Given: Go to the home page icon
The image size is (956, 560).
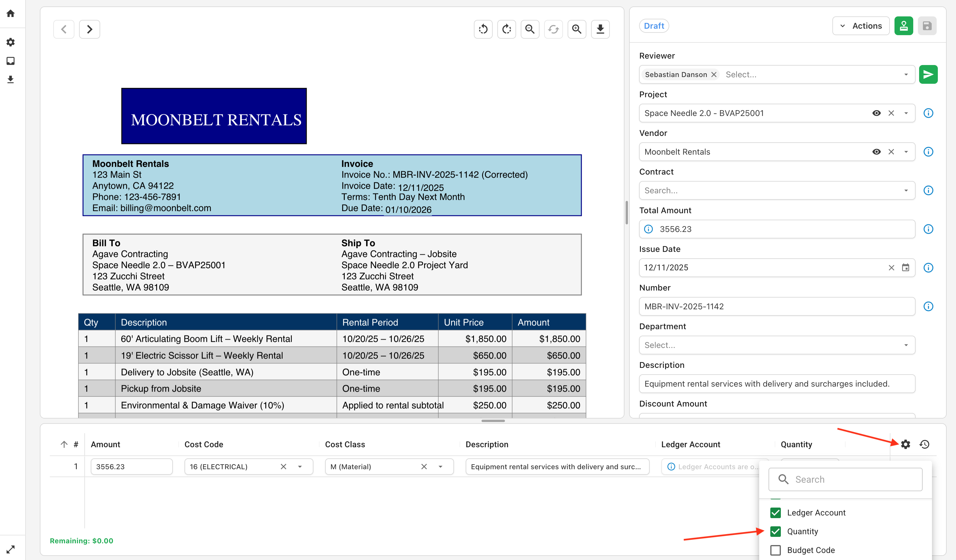Looking at the screenshot, I should (11, 14).
